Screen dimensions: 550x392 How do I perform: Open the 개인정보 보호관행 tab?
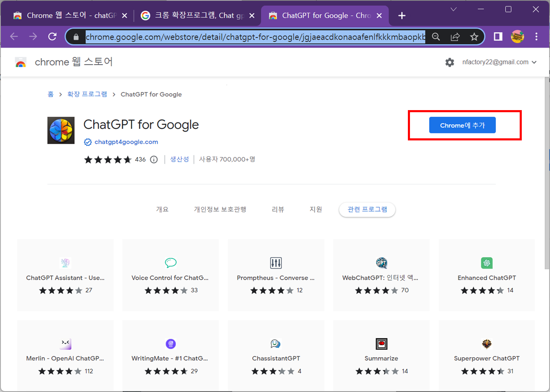(220, 209)
